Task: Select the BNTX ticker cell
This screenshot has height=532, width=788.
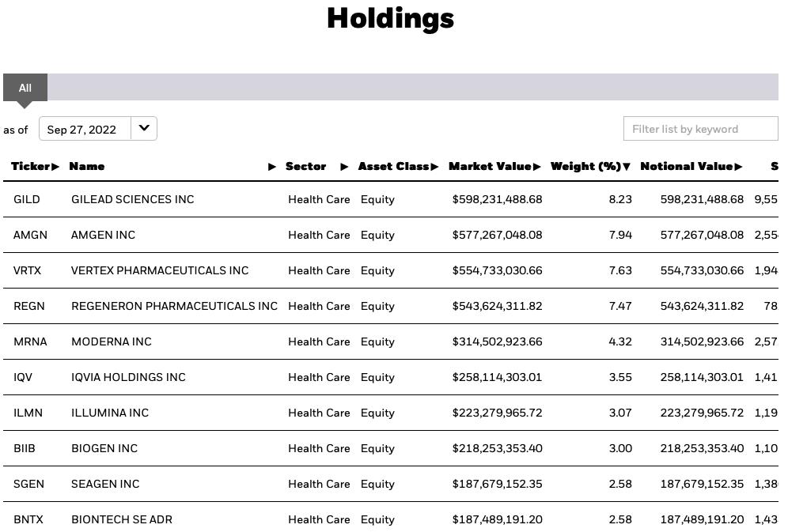Action: click(x=28, y=520)
